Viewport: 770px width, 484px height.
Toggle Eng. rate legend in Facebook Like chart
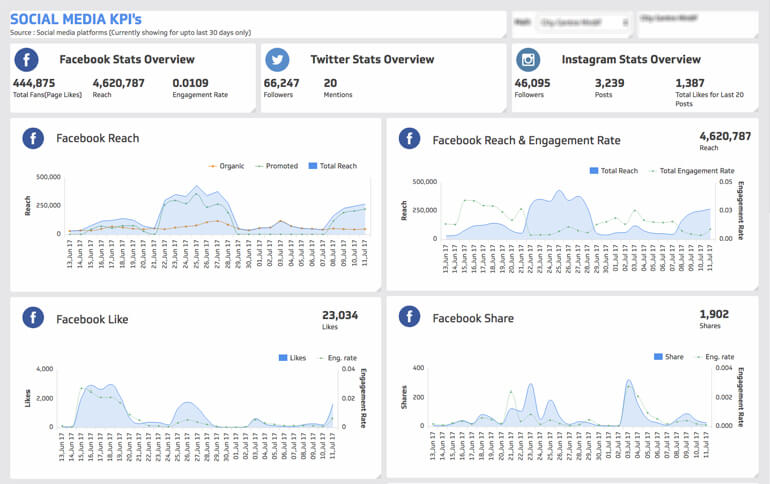pos(337,358)
